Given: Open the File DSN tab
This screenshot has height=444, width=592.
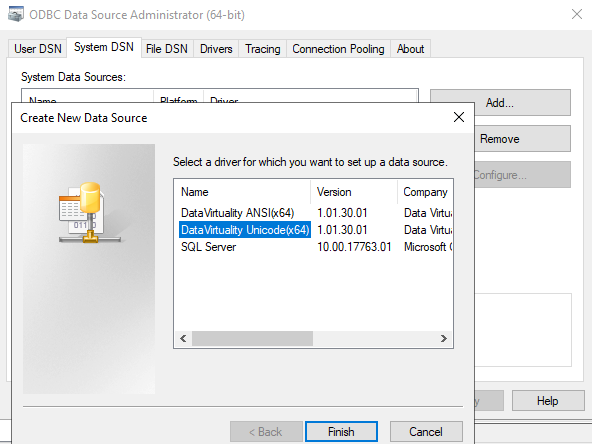Looking at the screenshot, I should click(166, 49).
